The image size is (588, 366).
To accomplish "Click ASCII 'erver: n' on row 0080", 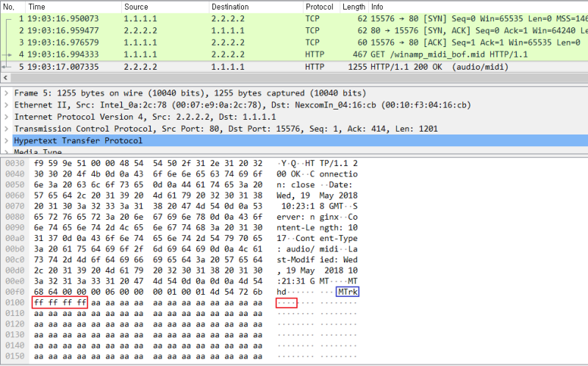I will point(296,217).
